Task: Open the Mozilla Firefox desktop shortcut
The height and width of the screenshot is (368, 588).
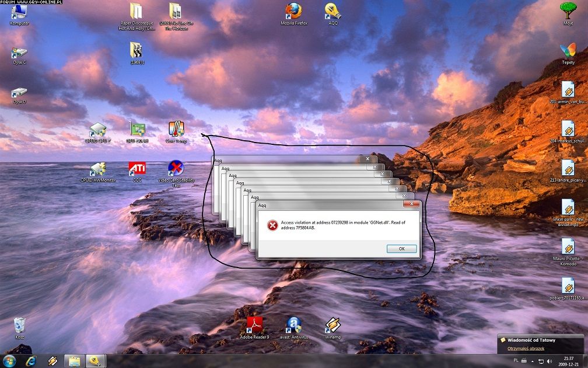Action: tap(293, 12)
